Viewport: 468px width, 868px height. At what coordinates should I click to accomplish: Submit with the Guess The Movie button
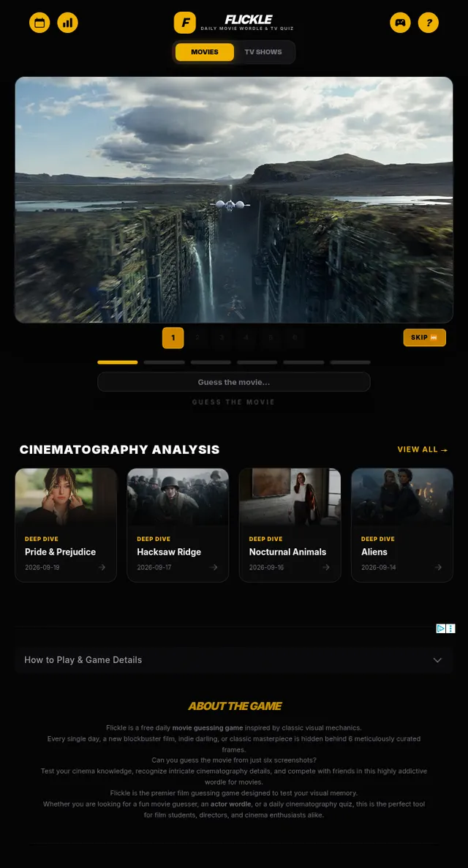[x=234, y=403]
